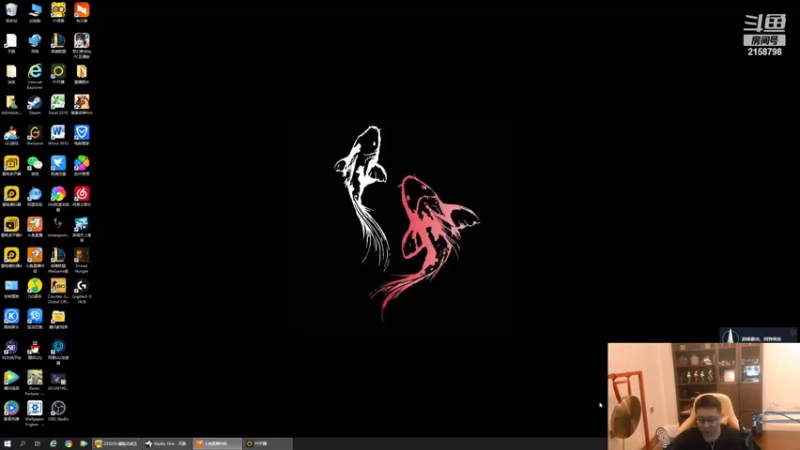Open Wallpaper Engine desktop shortcut

[x=35, y=413]
